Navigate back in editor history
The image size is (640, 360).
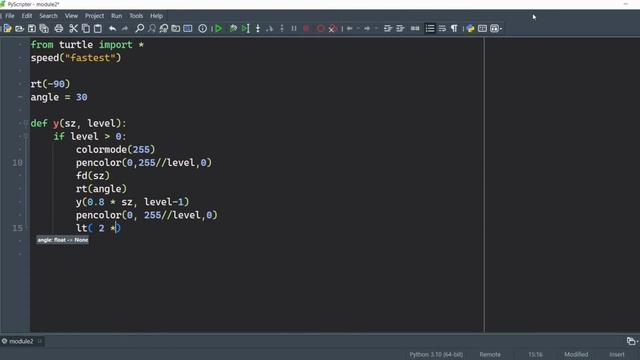pyautogui.click(x=350, y=29)
